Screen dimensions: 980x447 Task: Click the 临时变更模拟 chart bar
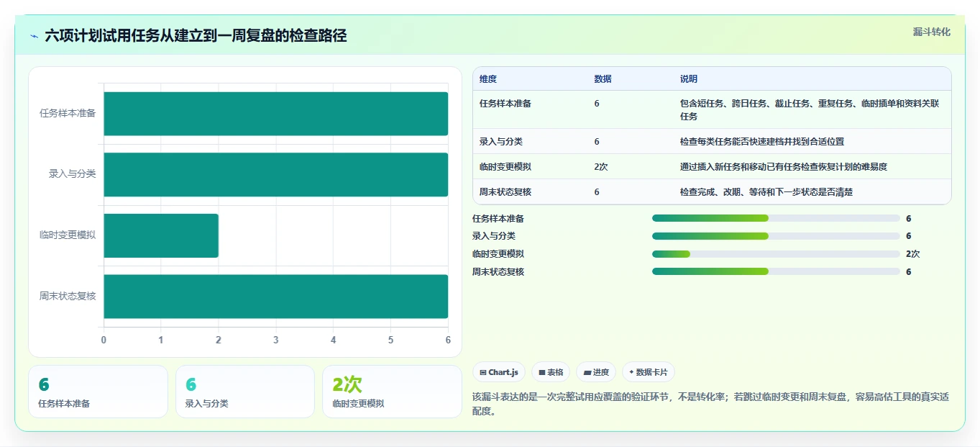coord(161,235)
